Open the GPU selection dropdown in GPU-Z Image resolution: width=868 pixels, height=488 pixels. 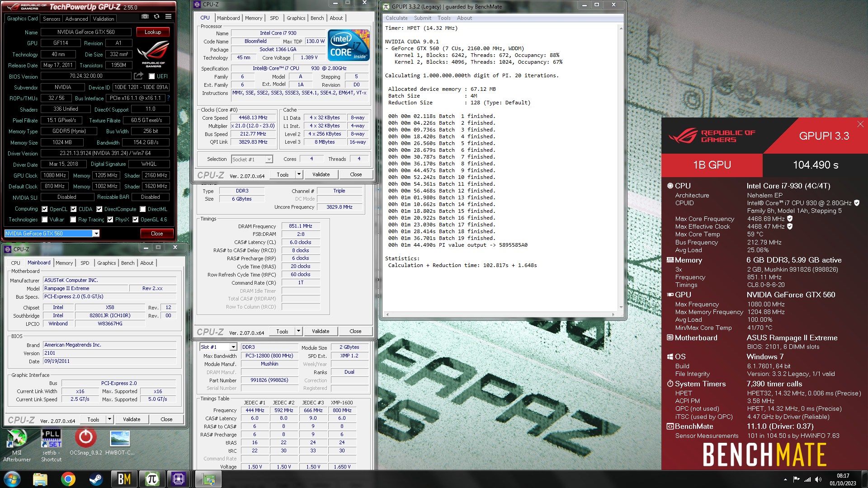tap(96, 234)
